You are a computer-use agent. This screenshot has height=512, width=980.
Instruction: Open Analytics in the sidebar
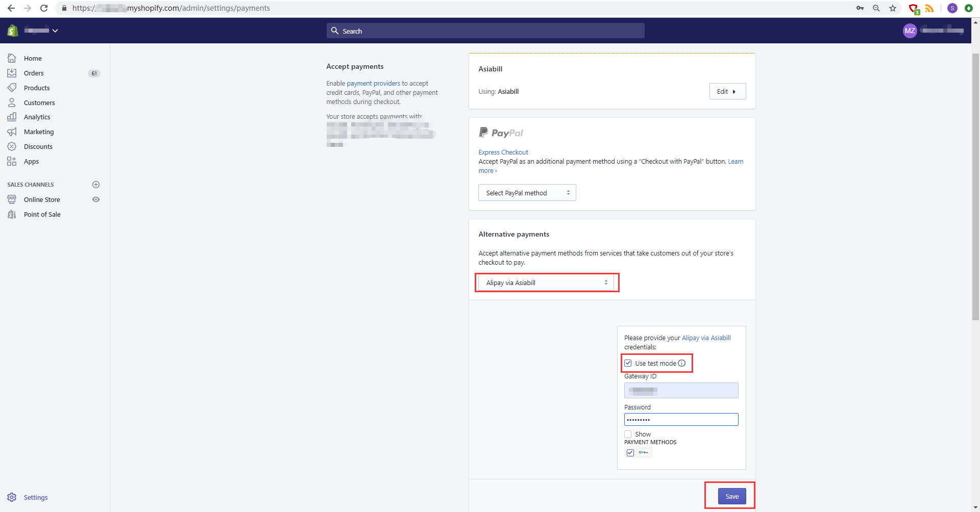37,117
